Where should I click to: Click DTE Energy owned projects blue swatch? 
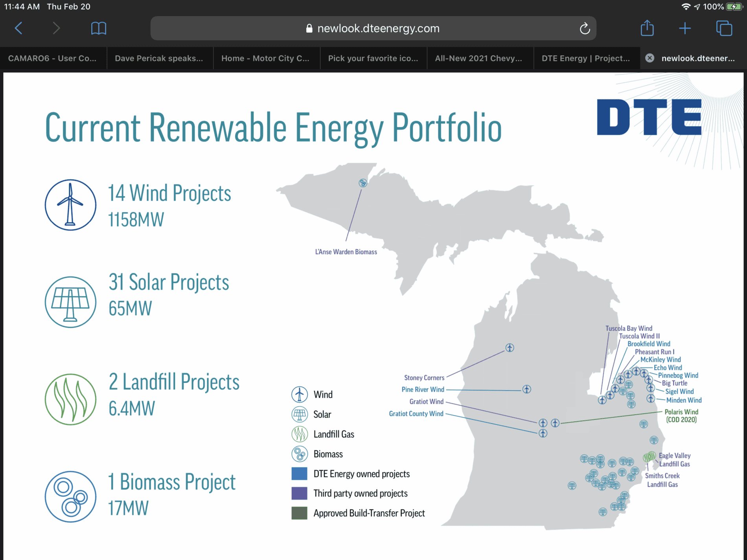(299, 474)
